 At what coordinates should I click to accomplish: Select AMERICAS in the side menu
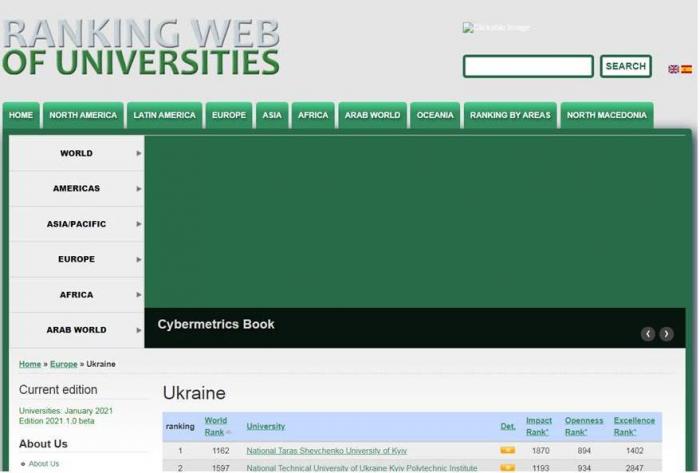click(x=76, y=188)
